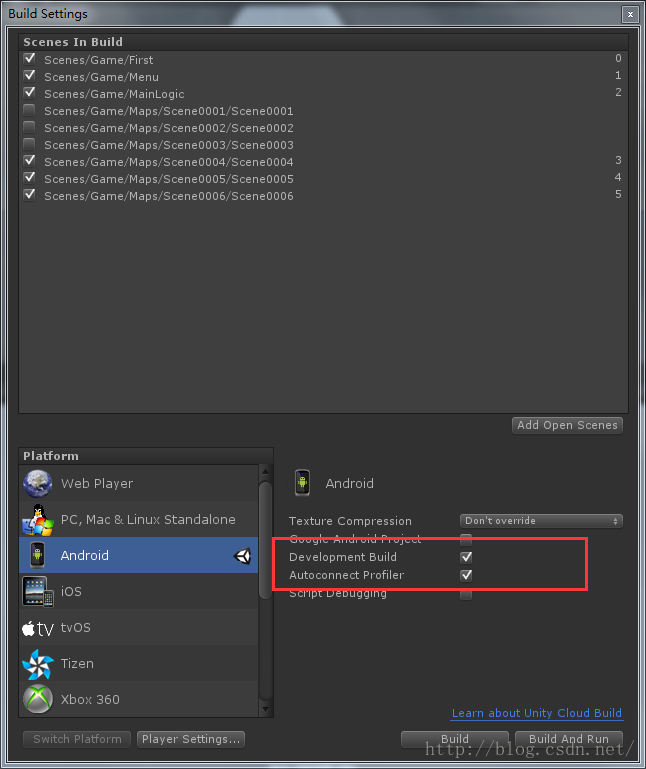Select the Android platform row
This screenshot has width=646, height=769.
(x=138, y=555)
